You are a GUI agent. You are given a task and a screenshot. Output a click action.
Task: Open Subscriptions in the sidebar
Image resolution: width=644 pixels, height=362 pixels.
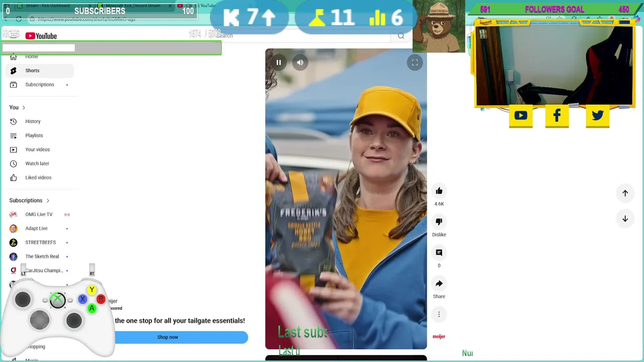40,84
